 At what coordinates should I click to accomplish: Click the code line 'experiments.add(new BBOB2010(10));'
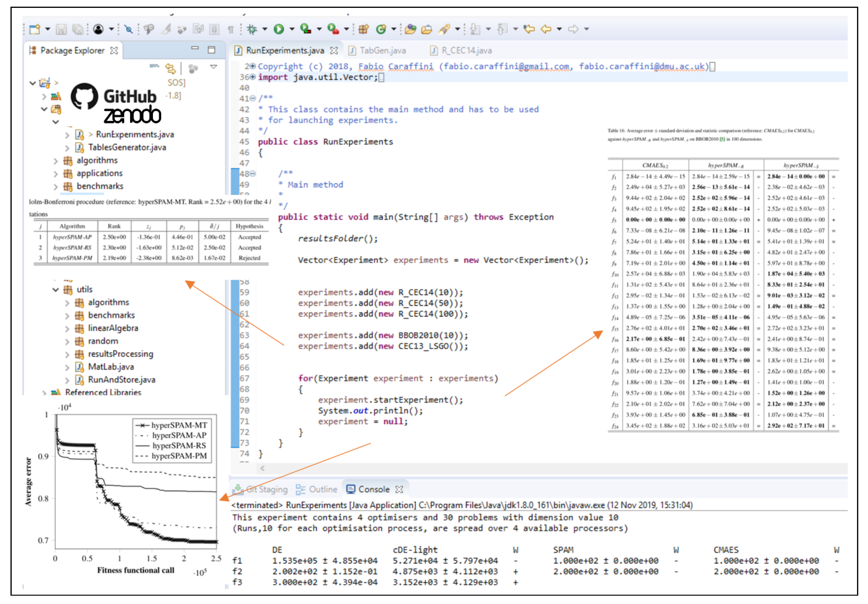(383, 336)
